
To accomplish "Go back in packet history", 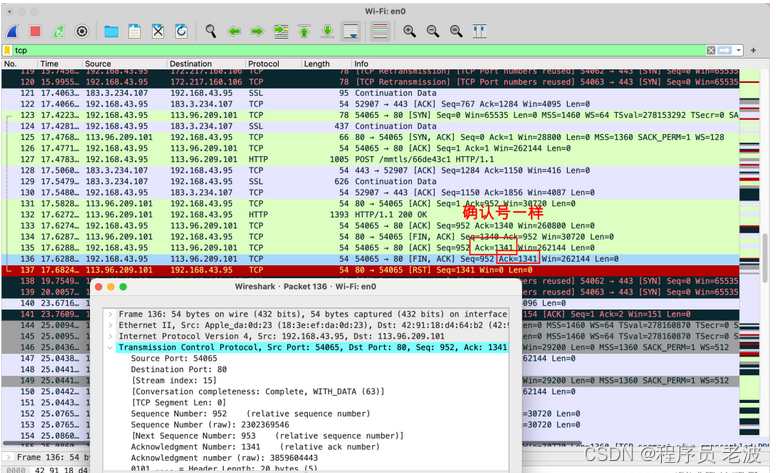I will (234, 32).
